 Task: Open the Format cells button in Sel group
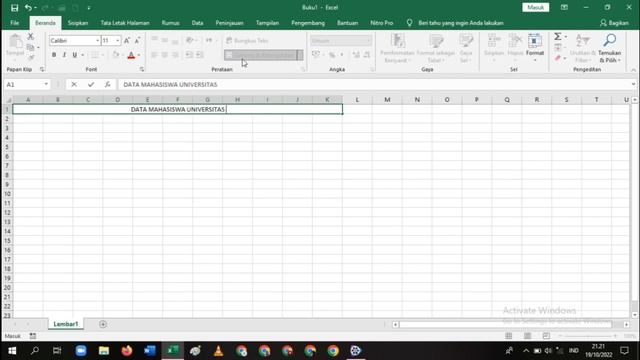tap(535, 48)
